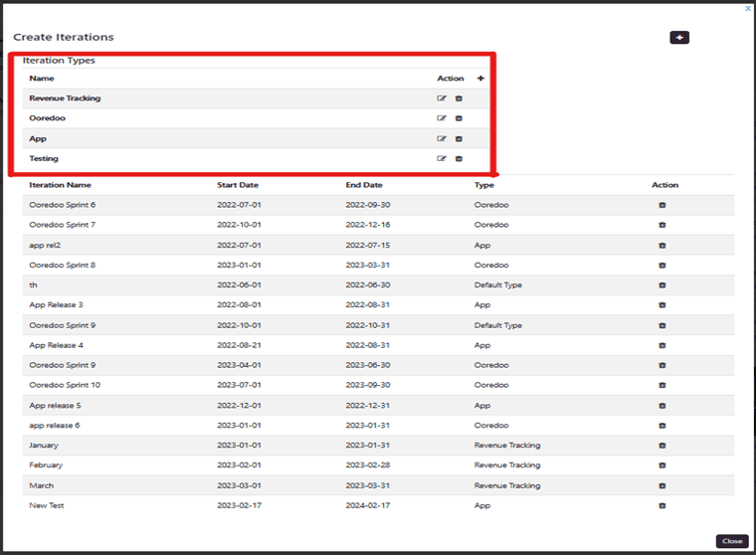Viewport: 756px width, 555px height.
Task: Click the March iteration name
Action: point(42,485)
